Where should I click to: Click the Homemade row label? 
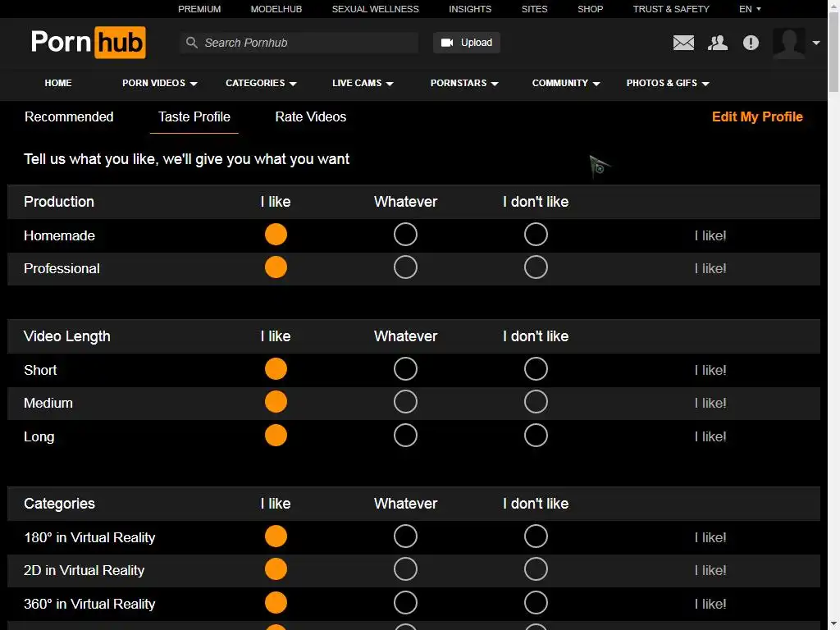click(59, 235)
